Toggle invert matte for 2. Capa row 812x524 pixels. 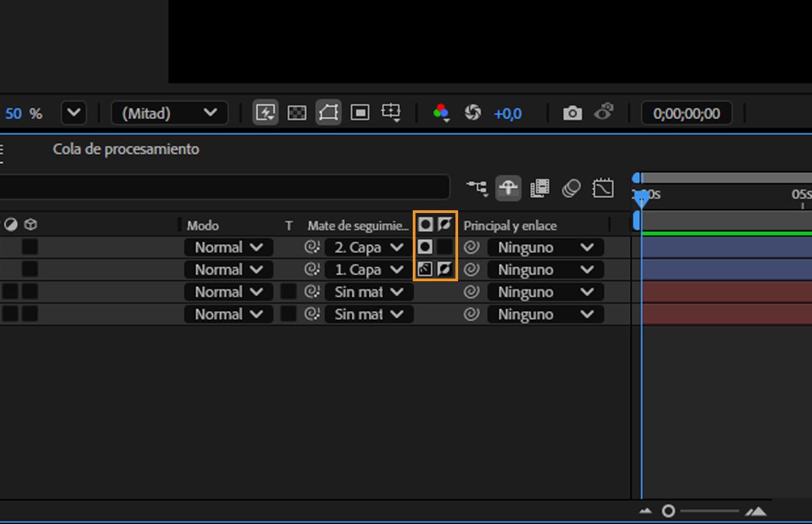[445, 247]
